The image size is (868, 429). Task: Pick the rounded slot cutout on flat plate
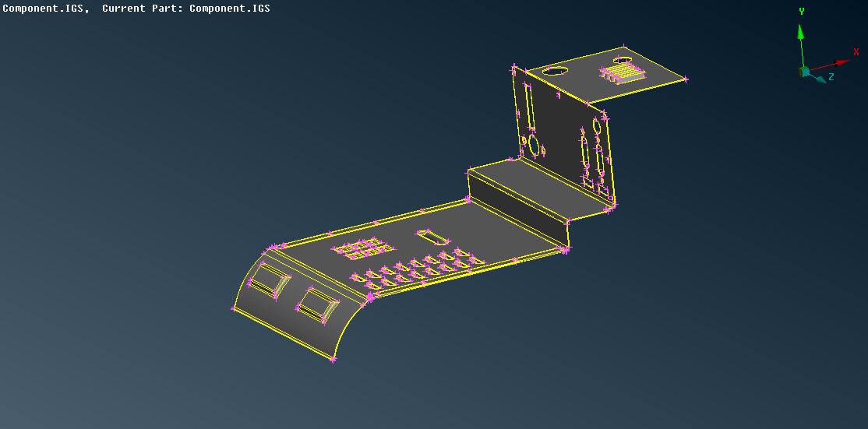pos(432,236)
